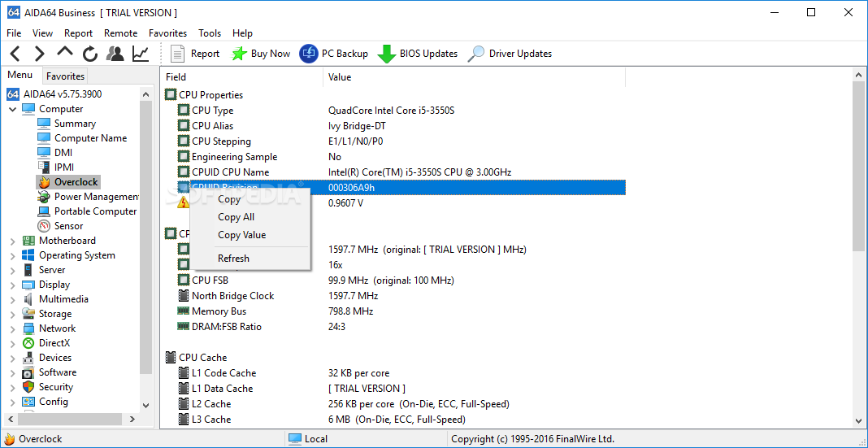Click the Operating System Windows logo icon
This screenshot has height=448, width=868.
(28, 255)
